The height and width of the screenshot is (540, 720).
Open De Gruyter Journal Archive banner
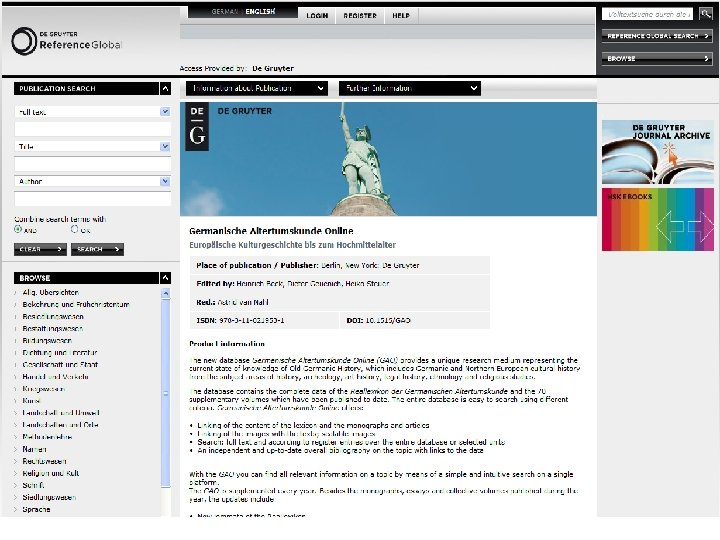tap(658, 152)
